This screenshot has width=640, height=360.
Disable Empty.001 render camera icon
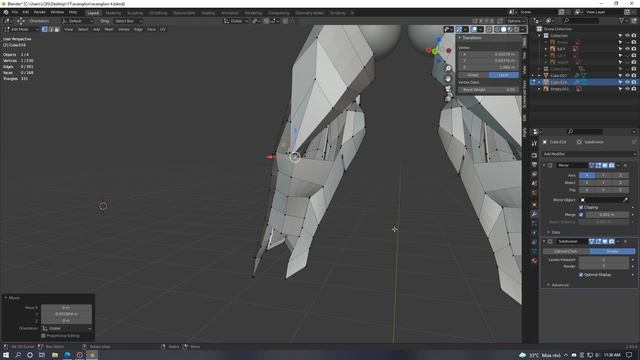pos(633,89)
